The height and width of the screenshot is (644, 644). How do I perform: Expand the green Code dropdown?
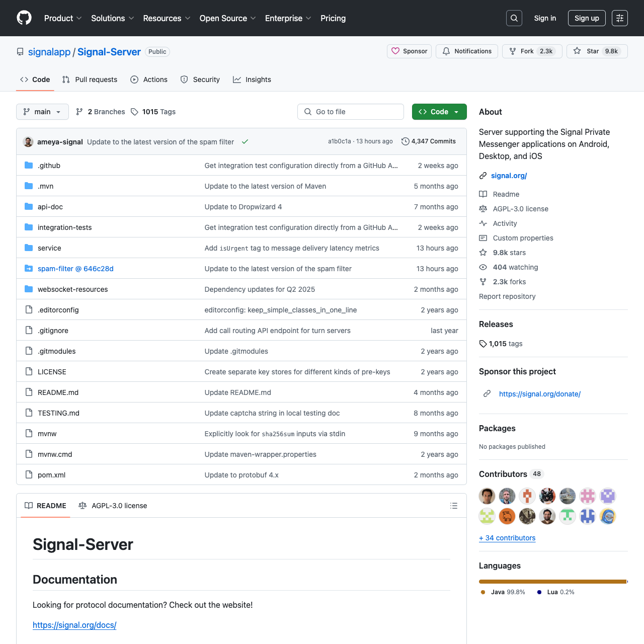[x=439, y=112]
